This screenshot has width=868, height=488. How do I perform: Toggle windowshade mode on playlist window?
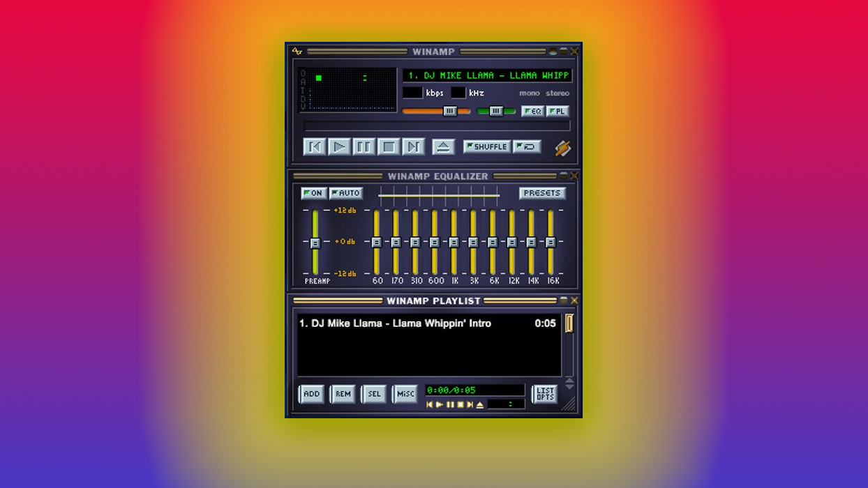(x=563, y=300)
